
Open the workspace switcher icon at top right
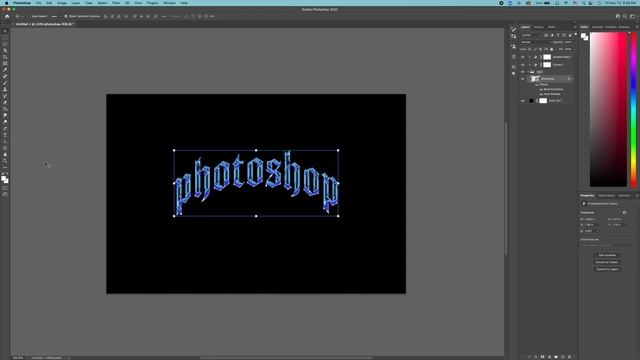pyautogui.click(x=632, y=16)
